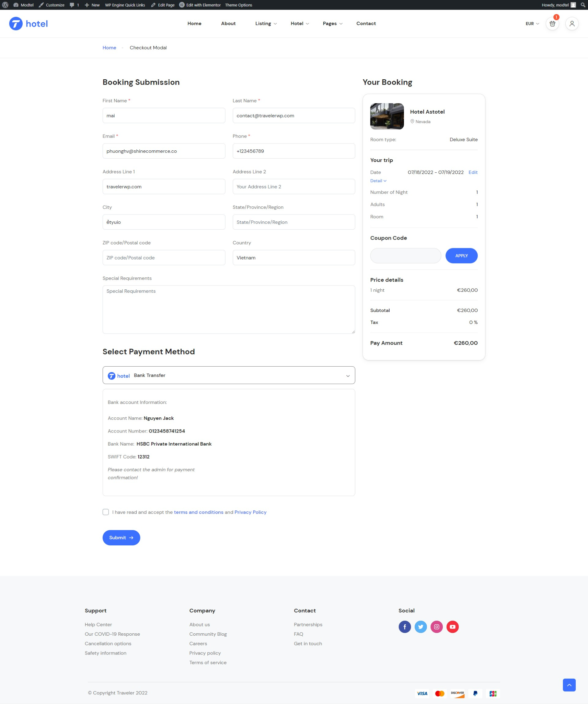
Task: Open Edit with Elementor
Action: [x=200, y=5]
